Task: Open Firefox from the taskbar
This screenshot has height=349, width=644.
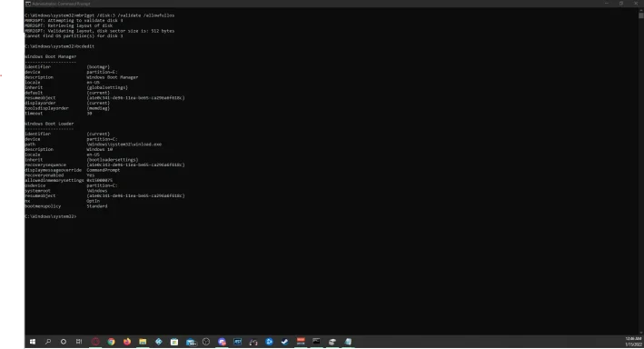Action: point(127,342)
